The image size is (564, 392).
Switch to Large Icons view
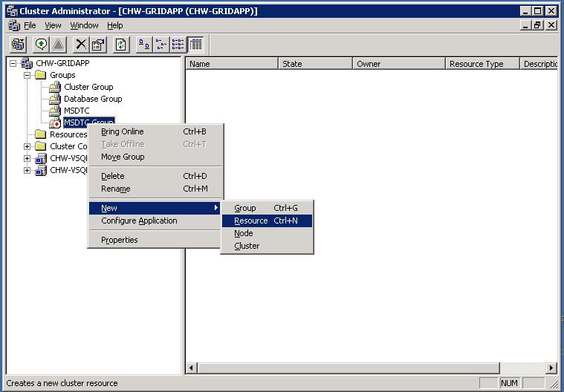click(144, 45)
